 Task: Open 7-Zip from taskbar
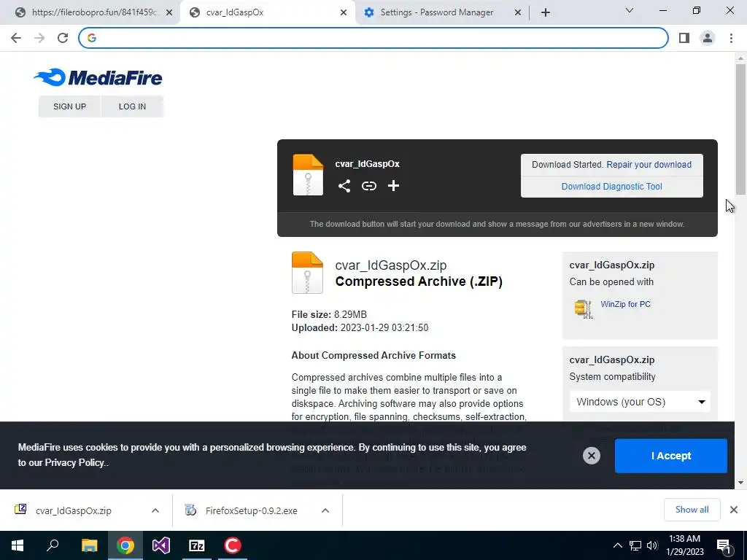pyautogui.click(x=197, y=545)
